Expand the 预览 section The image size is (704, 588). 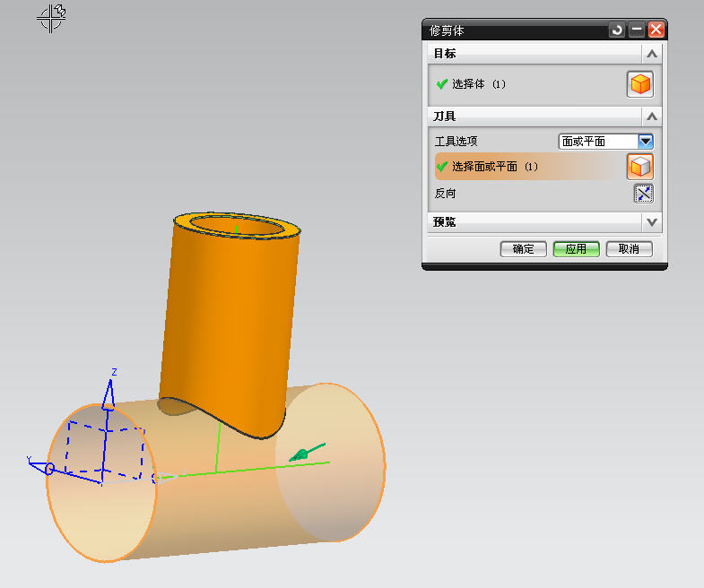[x=652, y=221]
